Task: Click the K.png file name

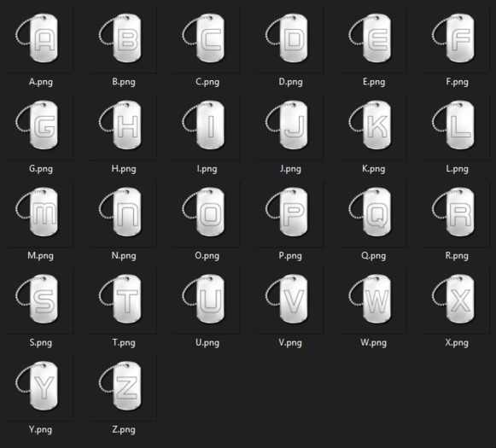Action: 374,169
